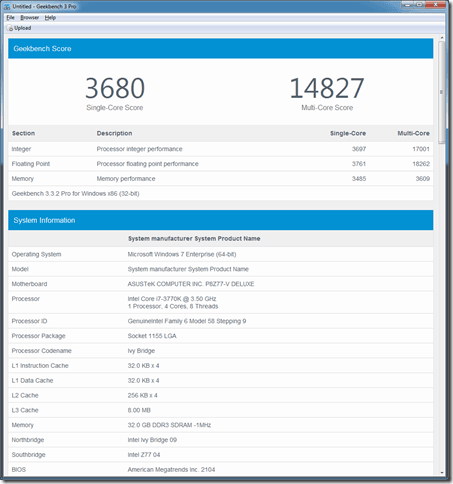Click the Geekbench app icon in title bar
Screen dimensions: 453x484
click(7, 7)
